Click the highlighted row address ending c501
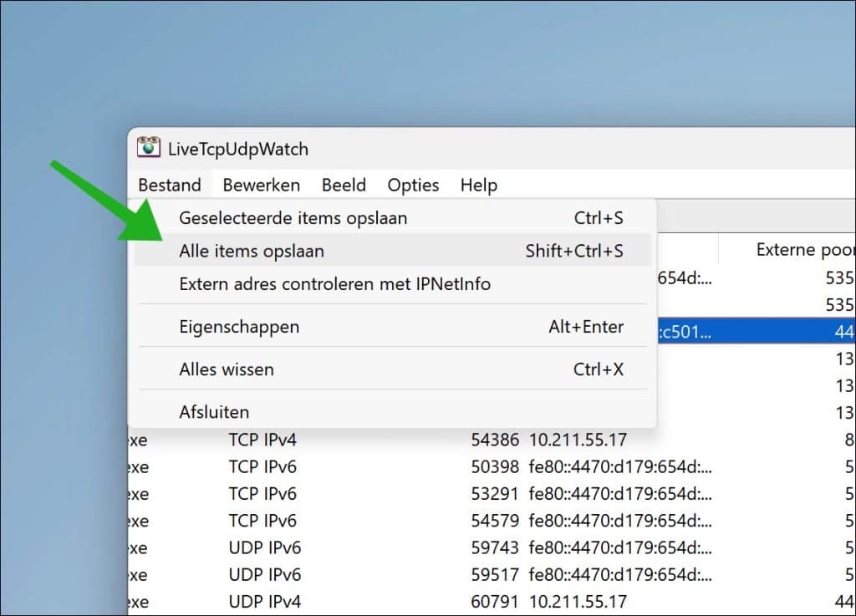This screenshot has width=856, height=616. pos(685,332)
